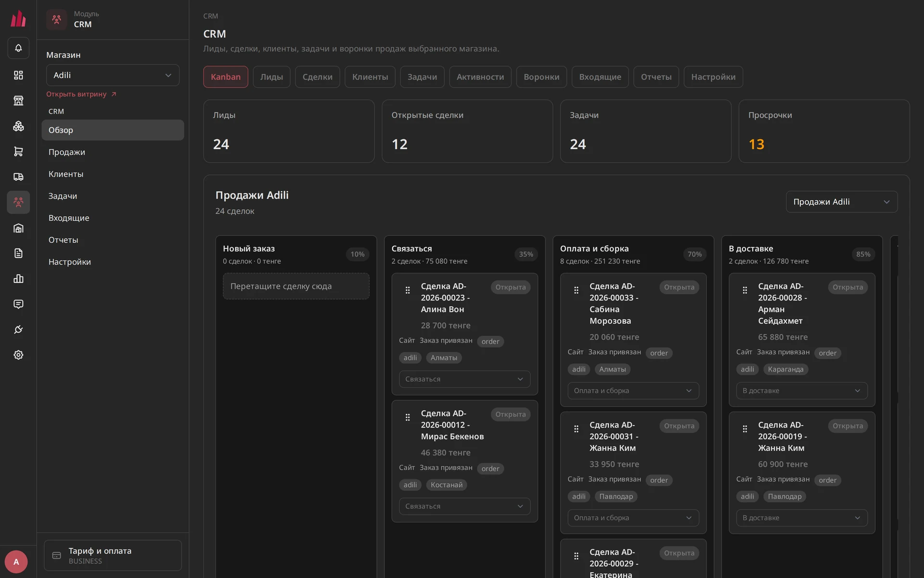The width and height of the screenshot is (924, 578).
Task: Open the Продажи Adili pipeline dropdown
Action: click(842, 202)
